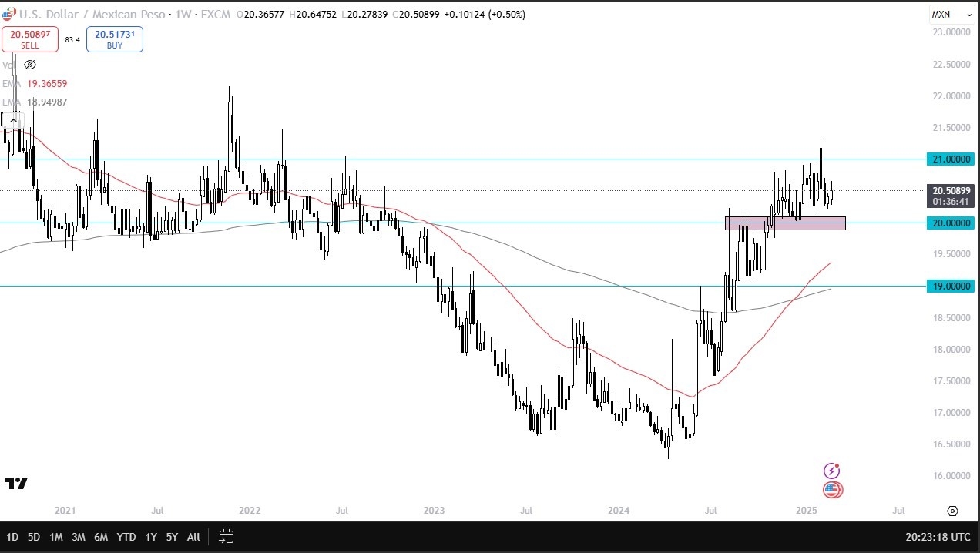The height and width of the screenshot is (553, 980).
Task: Click the SELL button showing 20.50897
Action: coord(29,39)
